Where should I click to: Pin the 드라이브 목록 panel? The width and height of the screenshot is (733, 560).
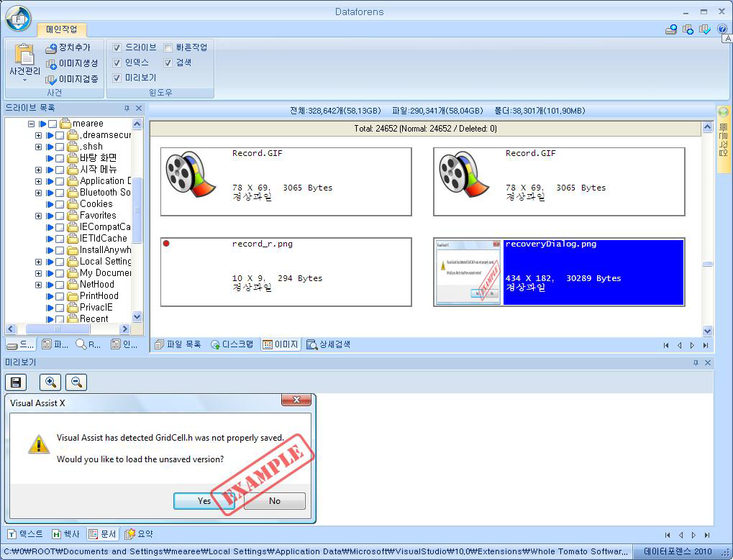tap(127, 109)
